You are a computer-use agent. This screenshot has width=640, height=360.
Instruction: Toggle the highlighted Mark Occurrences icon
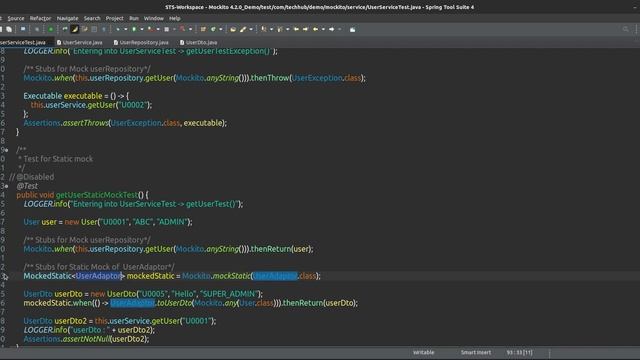click(x=75, y=29)
